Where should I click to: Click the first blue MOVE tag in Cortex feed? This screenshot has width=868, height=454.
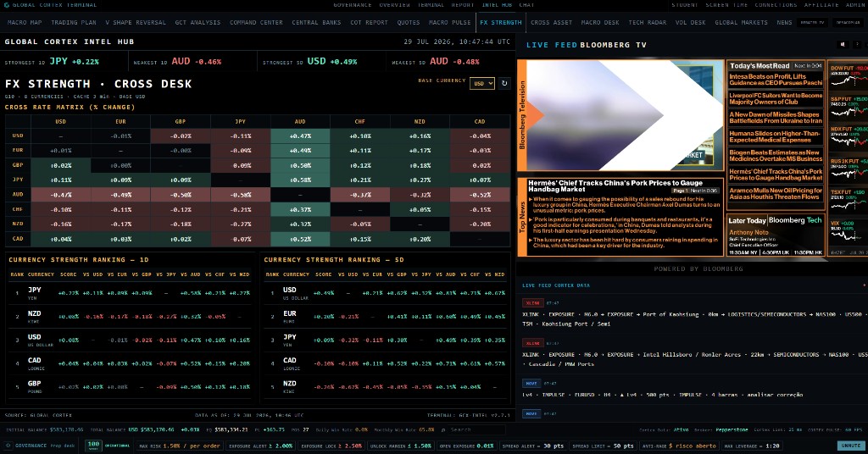coord(531,383)
